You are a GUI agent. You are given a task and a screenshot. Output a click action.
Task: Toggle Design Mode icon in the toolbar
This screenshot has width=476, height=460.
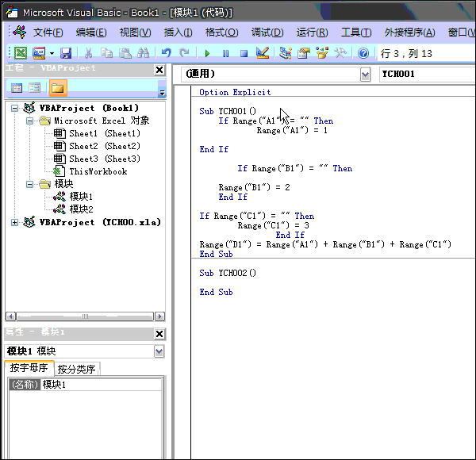(263, 53)
